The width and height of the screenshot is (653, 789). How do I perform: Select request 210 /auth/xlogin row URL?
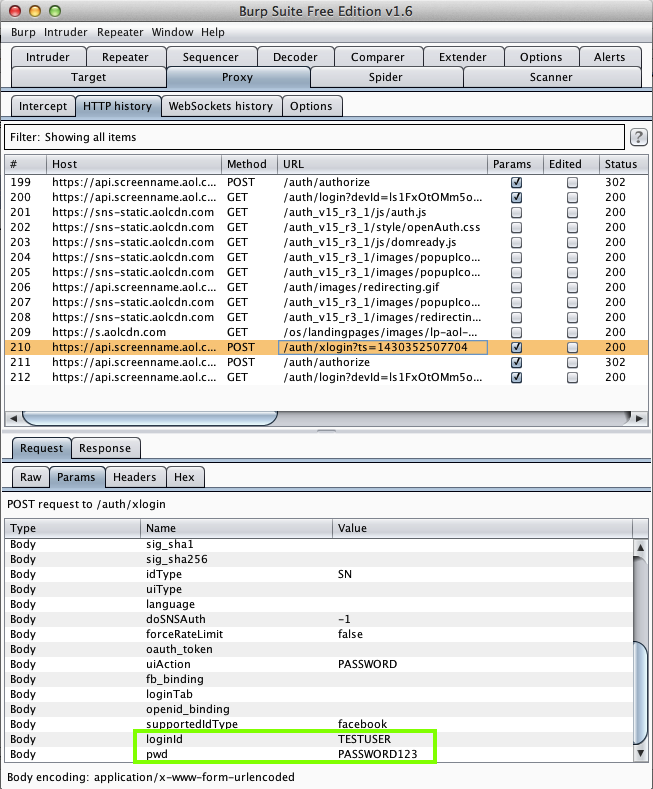tap(382, 347)
